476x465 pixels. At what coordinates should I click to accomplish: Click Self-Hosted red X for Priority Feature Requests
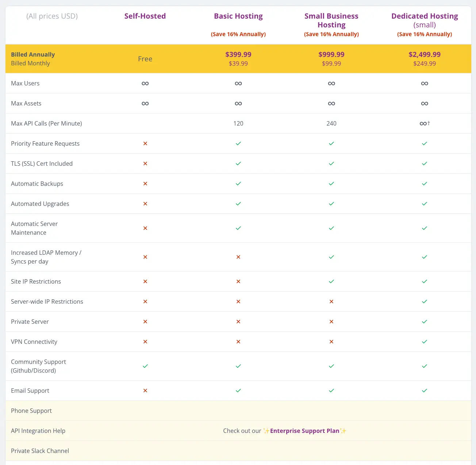(x=145, y=143)
